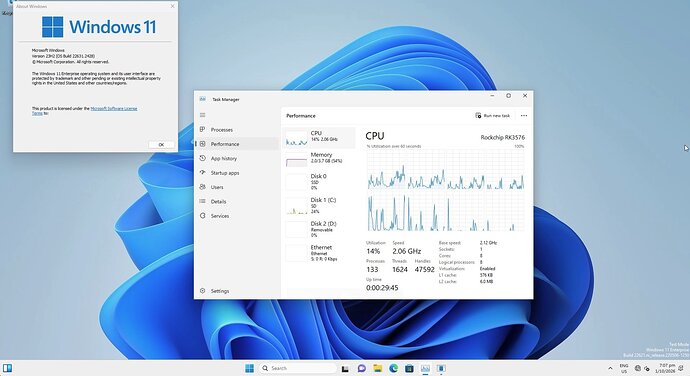690x376 pixels.
Task: Click the Threads count '1624'
Action: click(400, 269)
